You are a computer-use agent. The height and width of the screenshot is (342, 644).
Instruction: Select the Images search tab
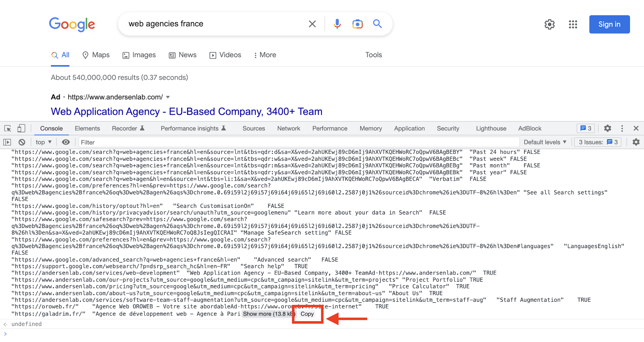(x=139, y=55)
